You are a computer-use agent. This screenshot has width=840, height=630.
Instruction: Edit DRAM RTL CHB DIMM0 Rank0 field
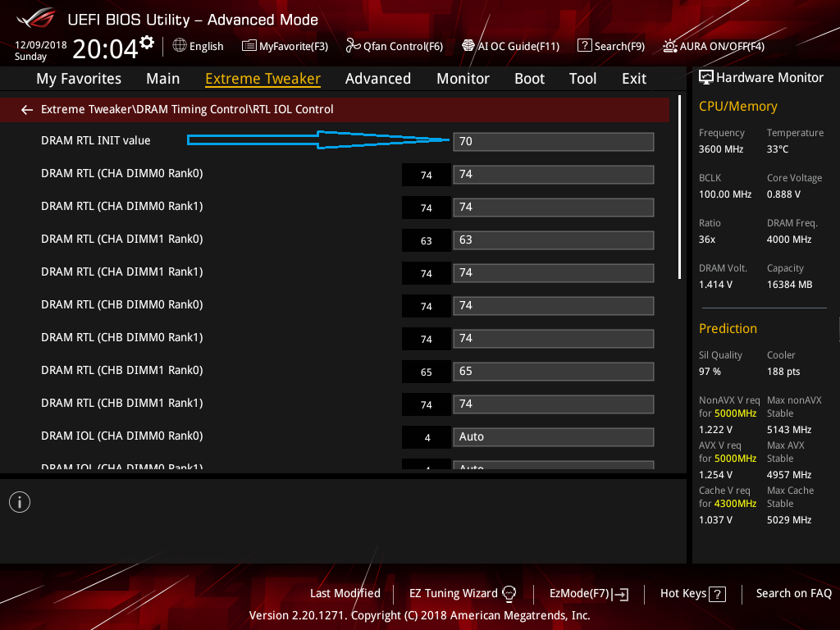click(x=554, y=306)
